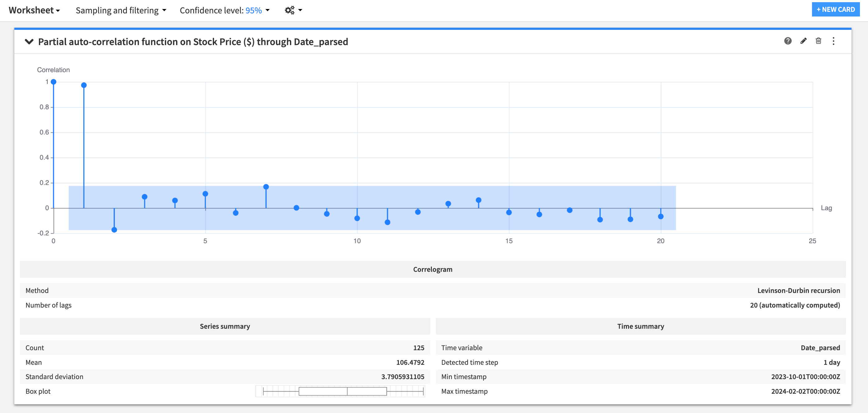Click the lag 7 data point

click(266, 187)
